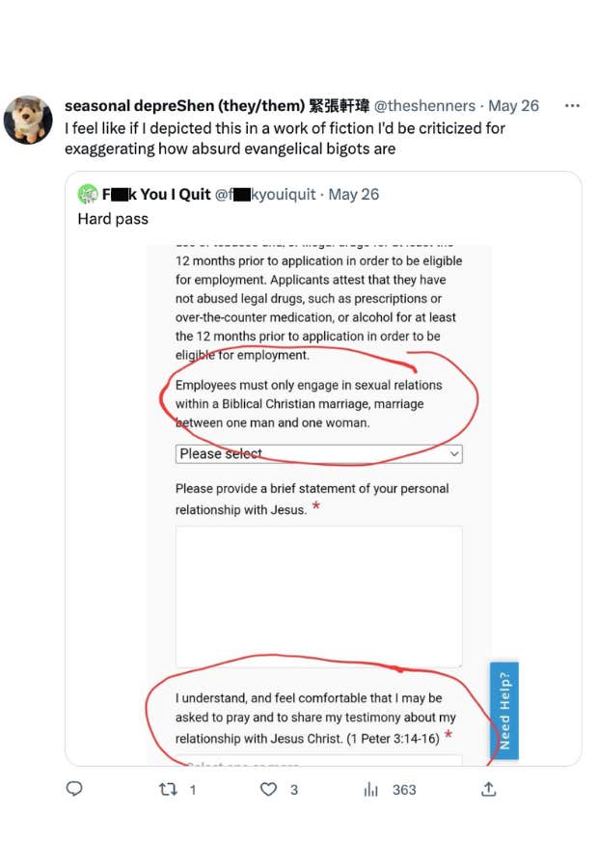Click the reply speech bubble icon
Screen dimensions: 598x868
click(75, 789)
